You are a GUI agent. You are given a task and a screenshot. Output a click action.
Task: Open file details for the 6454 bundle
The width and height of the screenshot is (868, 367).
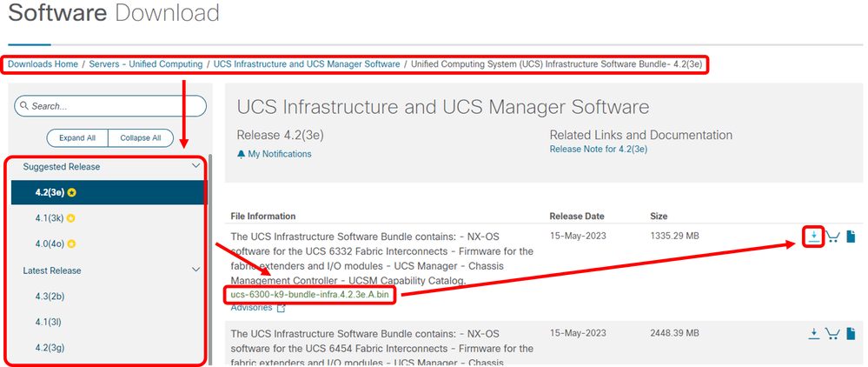851,333
